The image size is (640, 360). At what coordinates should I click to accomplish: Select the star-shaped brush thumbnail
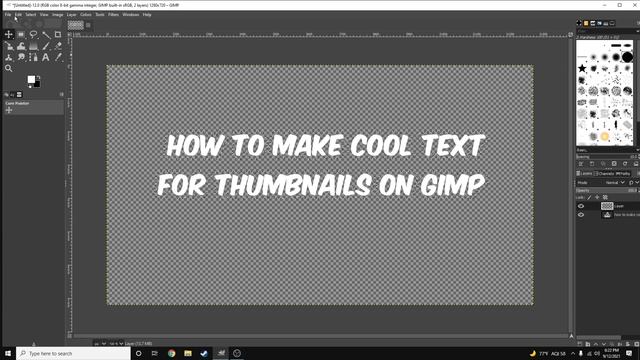(582, 68)
